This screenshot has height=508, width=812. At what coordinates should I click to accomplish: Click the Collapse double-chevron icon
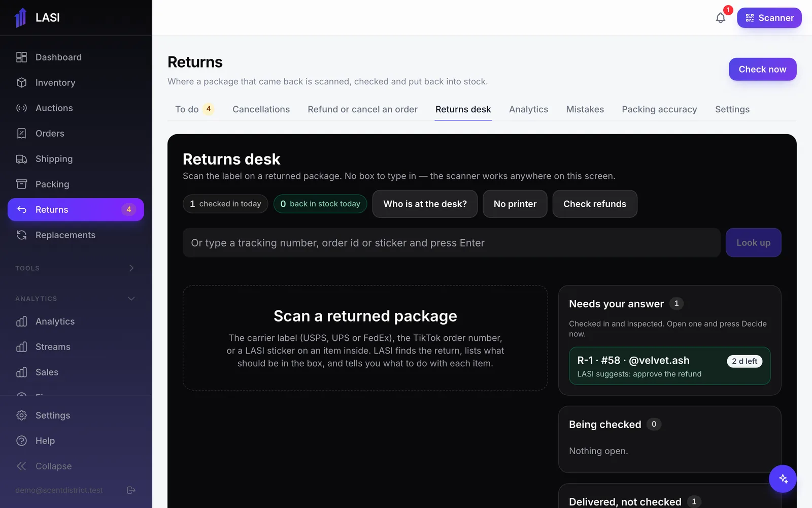tap(21, 466)
